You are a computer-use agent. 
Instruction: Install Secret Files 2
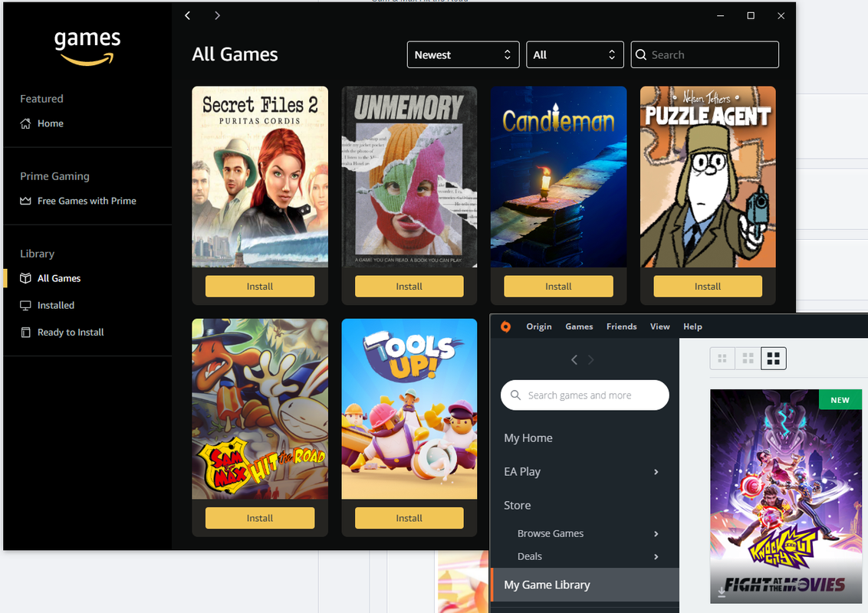(260, 287)
